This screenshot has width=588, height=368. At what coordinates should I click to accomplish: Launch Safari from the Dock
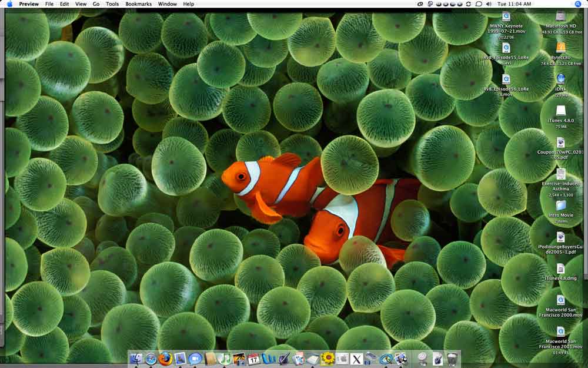click(x=151, y=359)
